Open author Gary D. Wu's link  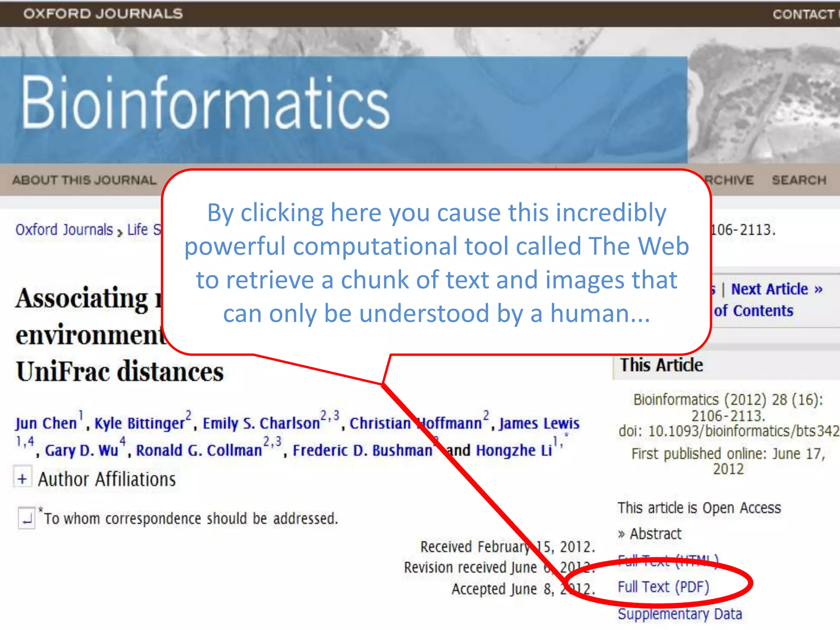coord(82,450)
